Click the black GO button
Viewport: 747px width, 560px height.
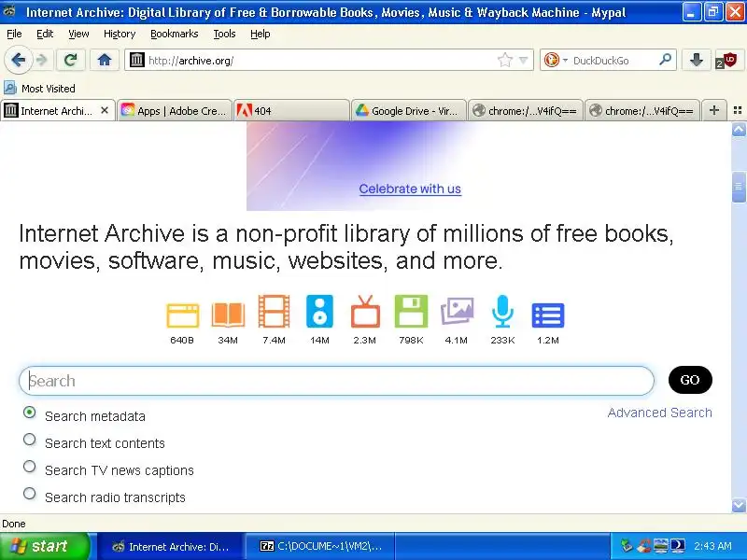coord(690,380)
